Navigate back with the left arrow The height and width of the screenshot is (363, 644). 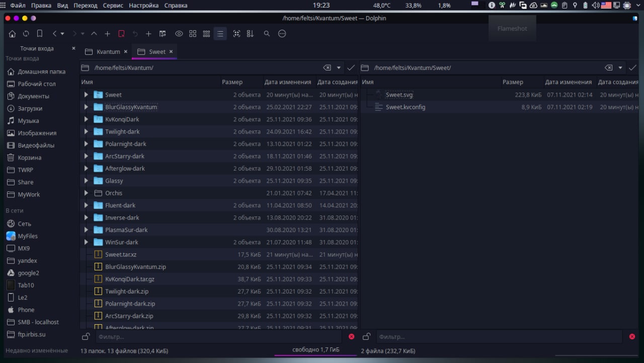point(55,34)
